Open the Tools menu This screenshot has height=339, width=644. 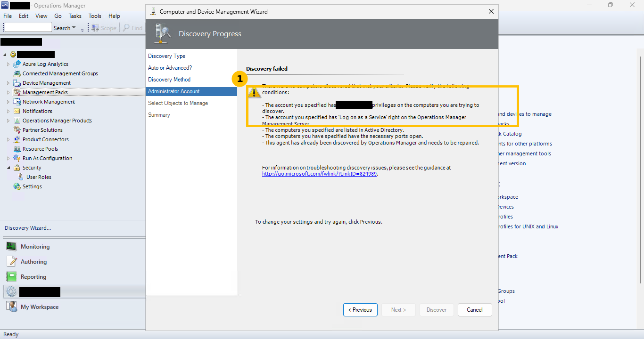pyautogui.click(x=95, y=16)
